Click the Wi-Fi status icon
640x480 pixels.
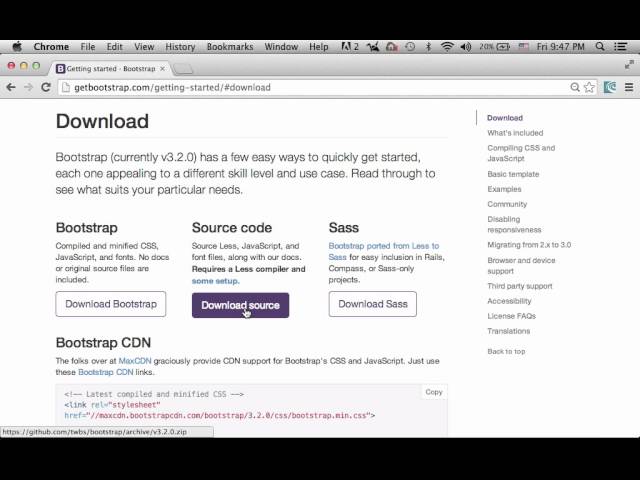tap(447, 47)
